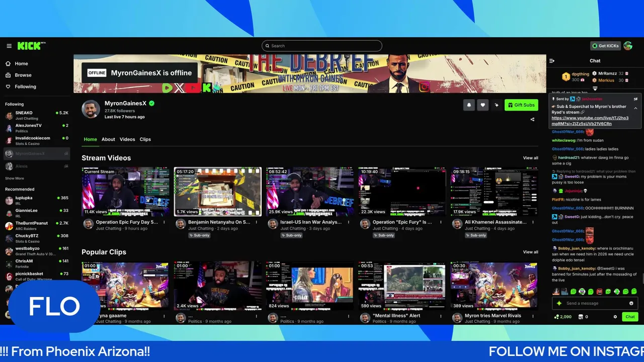Click the Get KICKs button
This screenshot has height=362, width=644.
605,46
